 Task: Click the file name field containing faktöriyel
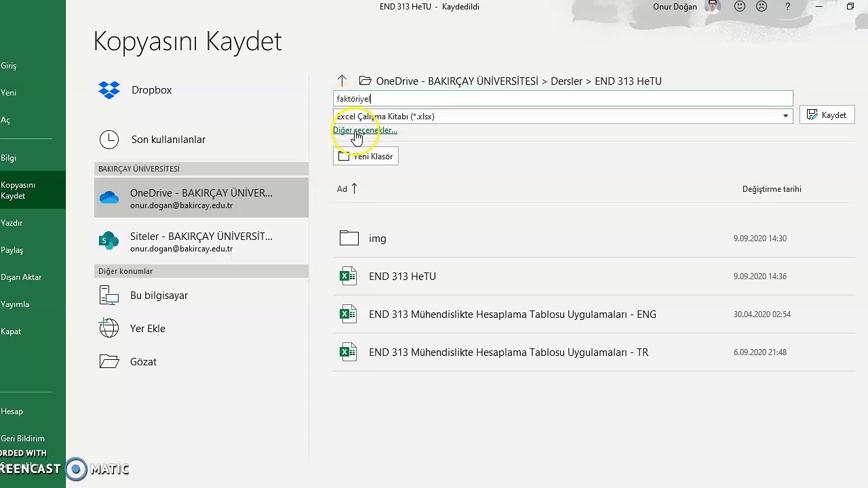(x=563, y=99)
